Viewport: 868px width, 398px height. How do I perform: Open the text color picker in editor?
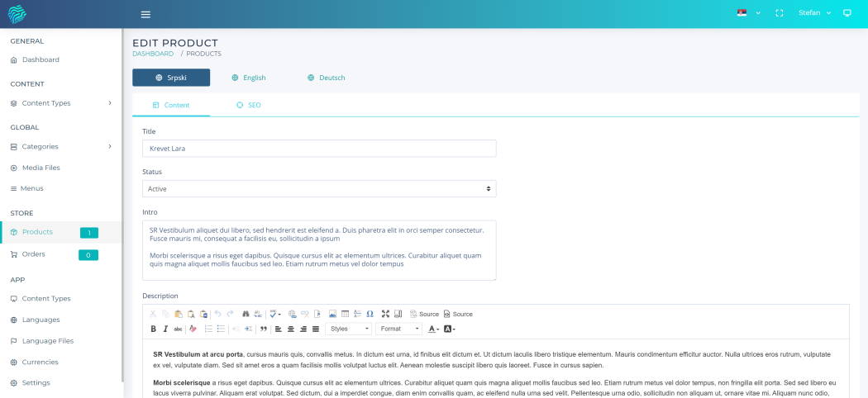click(x=433, y=329)
